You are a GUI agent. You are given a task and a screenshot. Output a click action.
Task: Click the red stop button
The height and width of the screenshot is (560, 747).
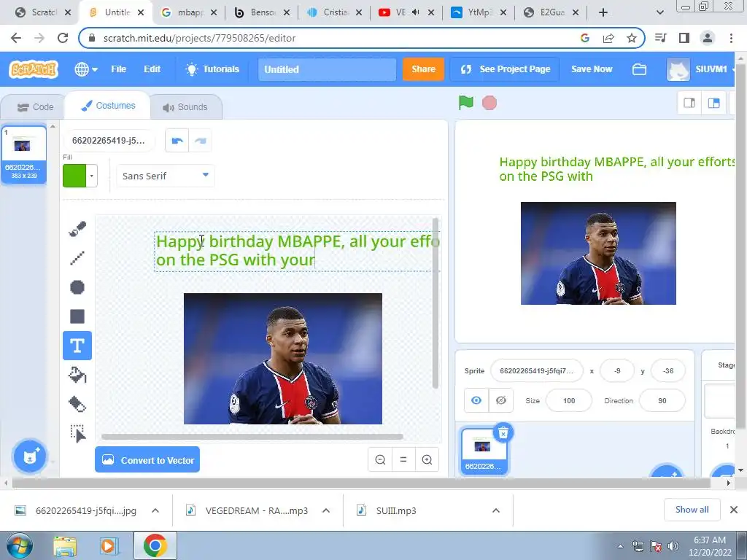(489, 102)
